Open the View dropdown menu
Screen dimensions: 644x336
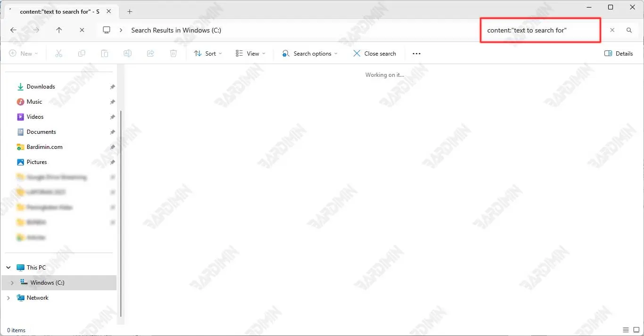coord(250,54)
